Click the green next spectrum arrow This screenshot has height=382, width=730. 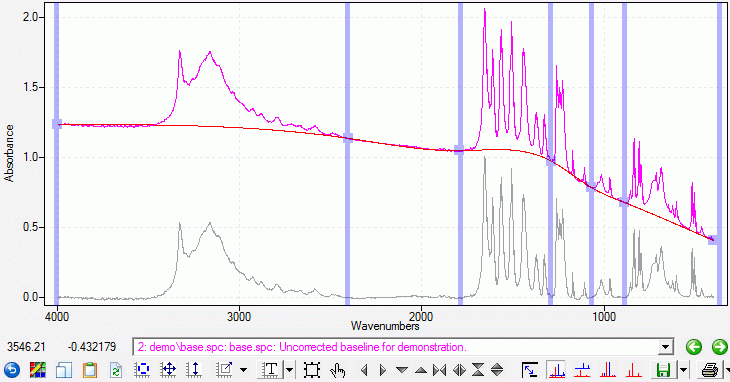pyautogui.click(x=720, y=347)
